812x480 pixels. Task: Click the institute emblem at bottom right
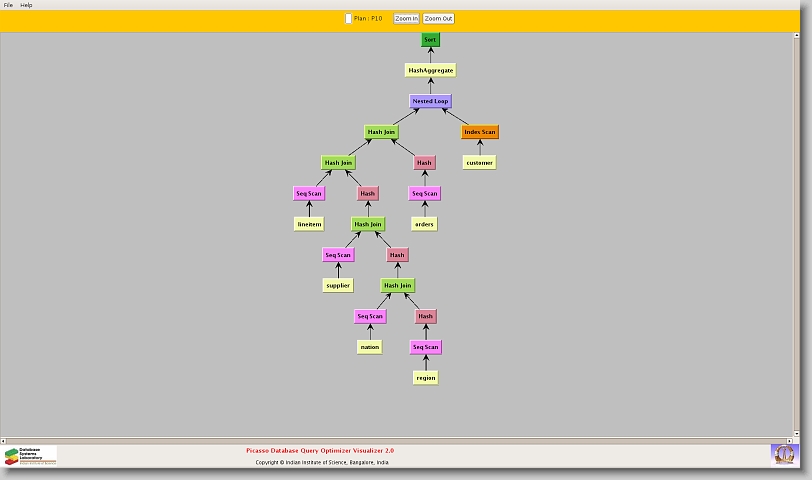784,454
